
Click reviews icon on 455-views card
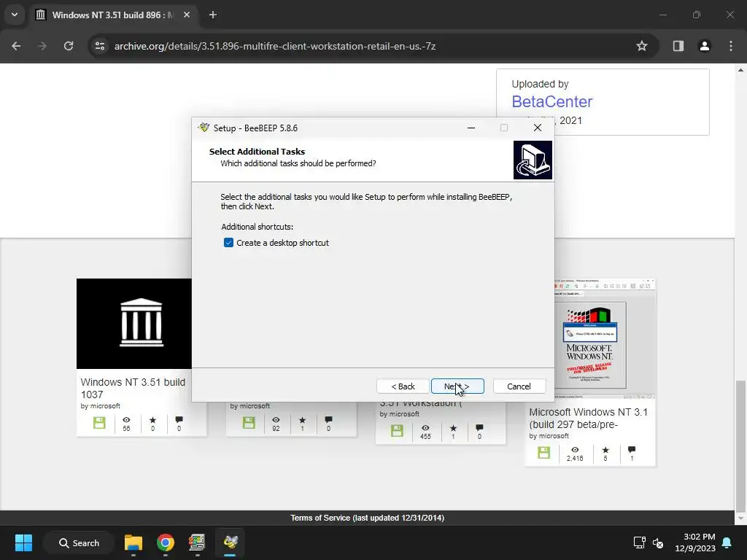click(479, 427)
